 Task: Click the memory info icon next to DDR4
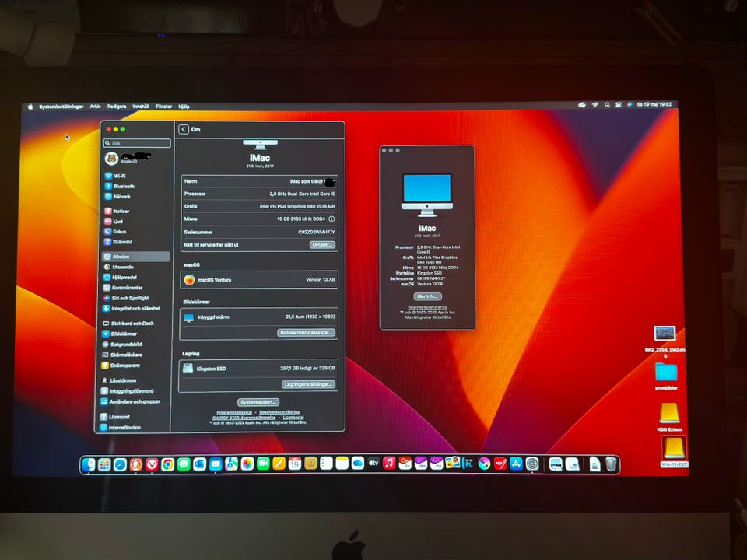pos(331,219)
